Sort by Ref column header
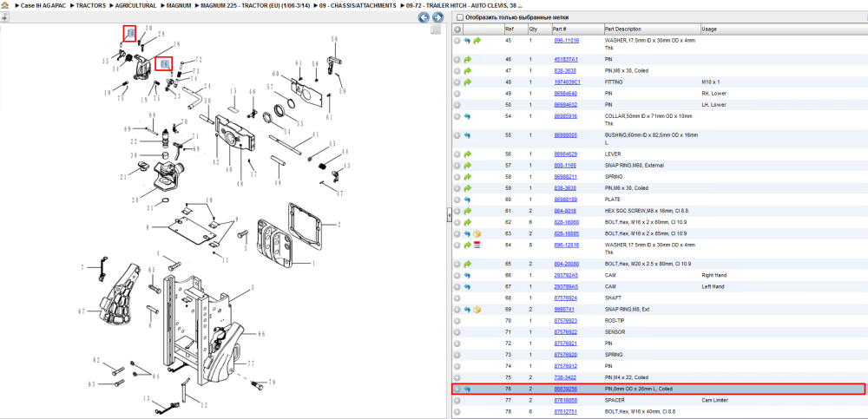 510,29
